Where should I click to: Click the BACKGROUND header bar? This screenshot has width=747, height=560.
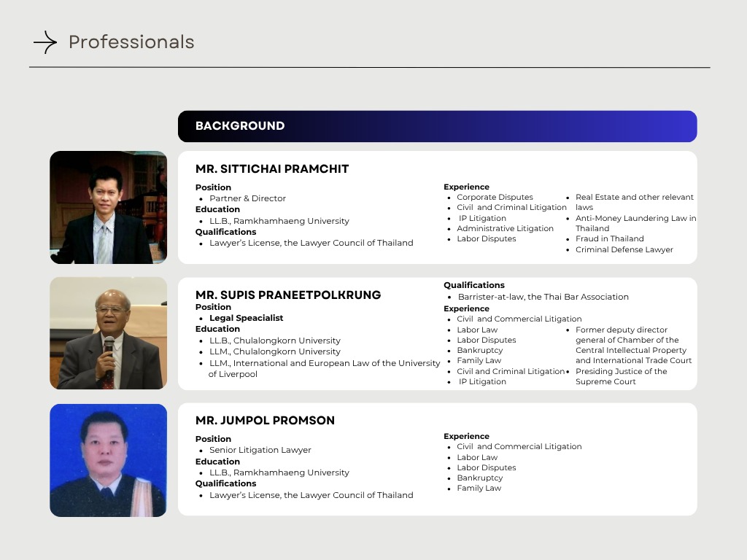(438, 126)
